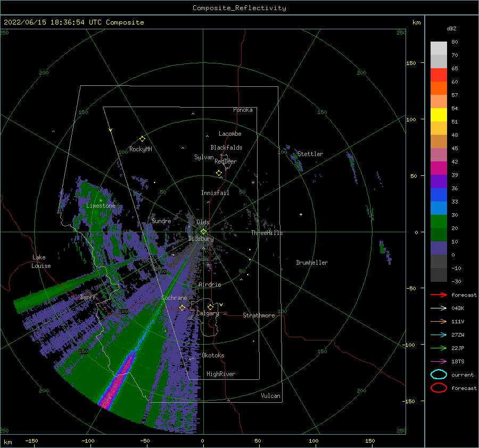This screenshot has width=479, height=448.
Task: Click the radar center diamond near Olds
Action: pyautogui.click(x=203, y=232)
